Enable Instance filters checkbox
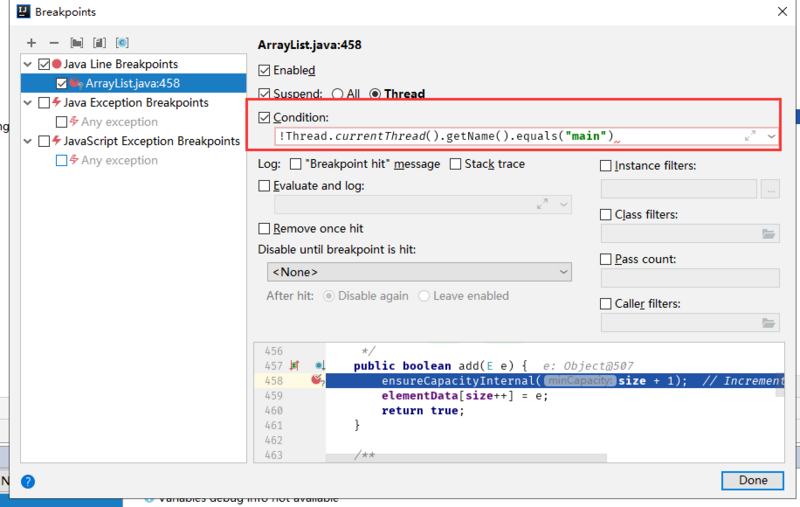 tap(606, 166)
